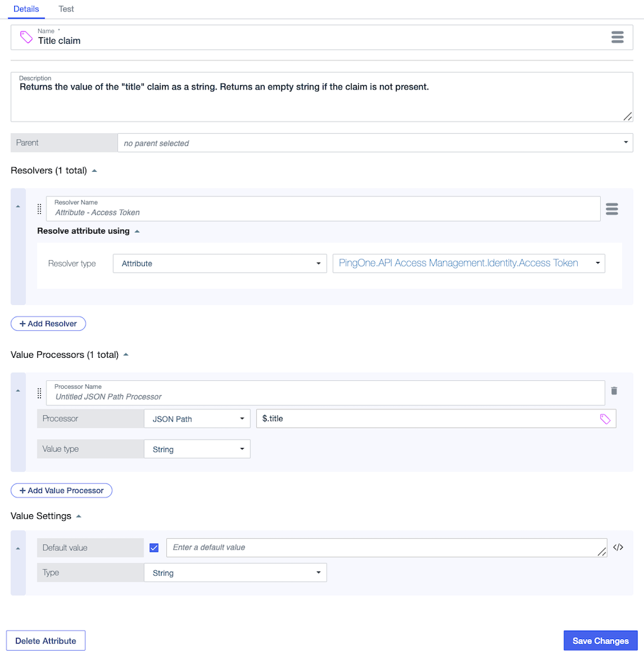This screenshot has height=659, width=644.
Task: Open the hamburger menu next to Name field
Action: click(x=618, y=37)
